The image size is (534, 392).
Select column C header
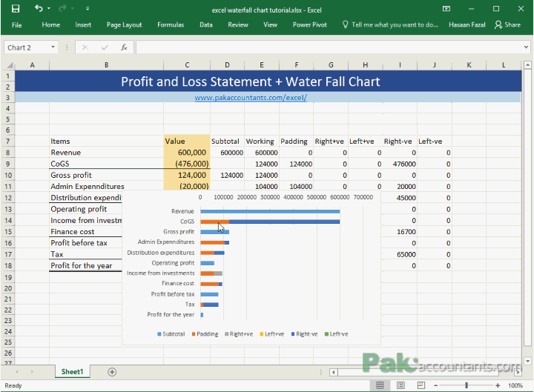tap(187, 65)
